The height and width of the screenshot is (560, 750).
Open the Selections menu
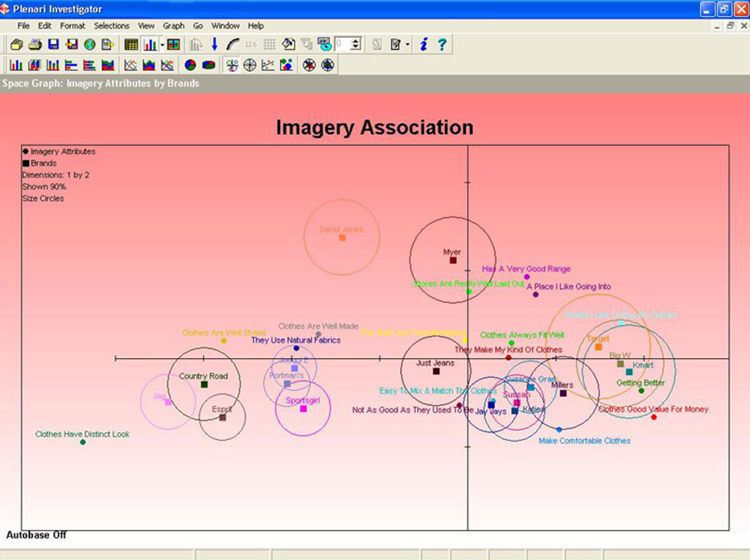pos(111,26)
